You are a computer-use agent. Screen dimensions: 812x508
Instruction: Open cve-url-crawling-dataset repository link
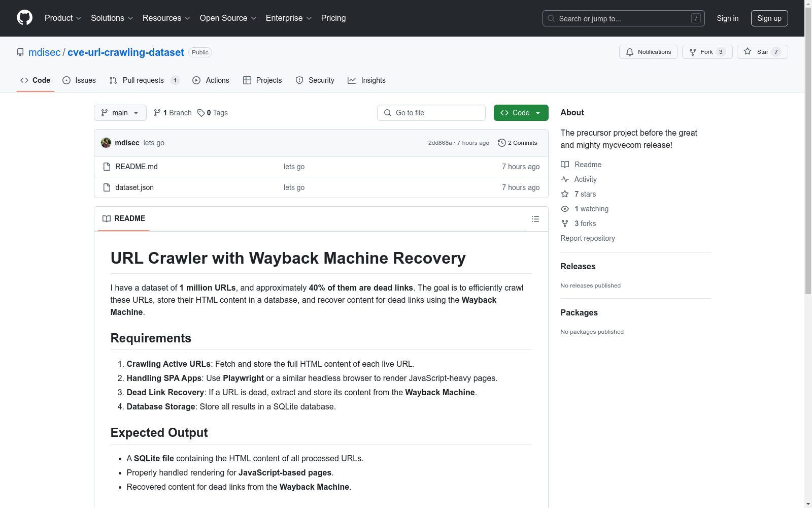click(126, 52)
